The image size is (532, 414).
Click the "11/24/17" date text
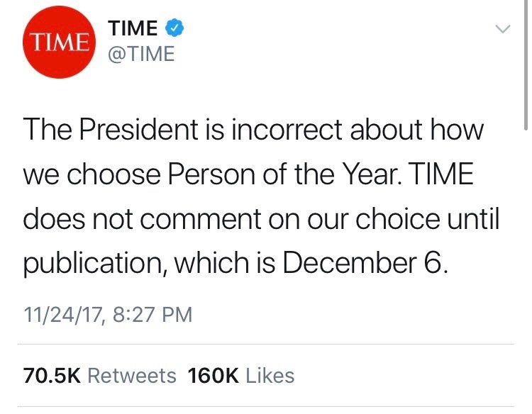[62, 314]
